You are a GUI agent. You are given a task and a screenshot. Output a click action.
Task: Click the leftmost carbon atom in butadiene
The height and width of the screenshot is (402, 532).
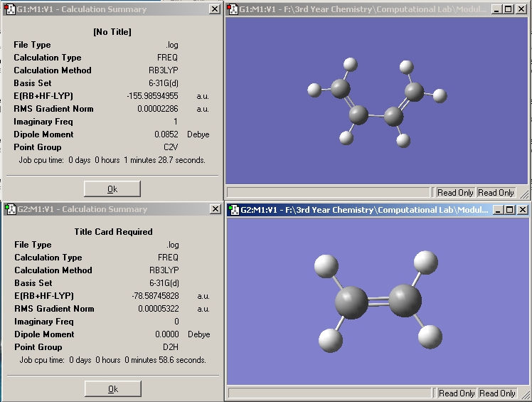(x=341, y=88)
